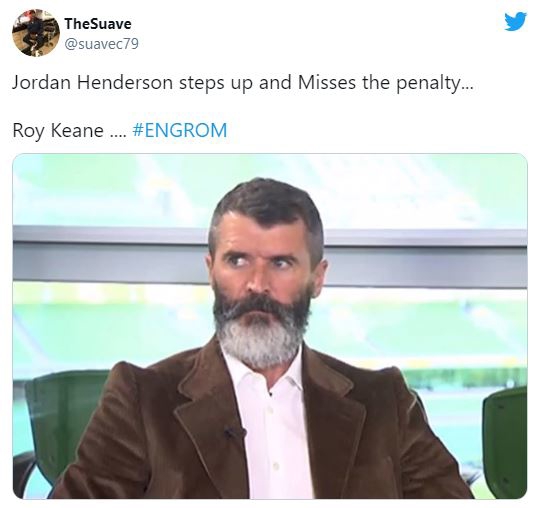Click the man's grey beard in photo
This screenshot has height=508, width=536.
tap(262, 338)
